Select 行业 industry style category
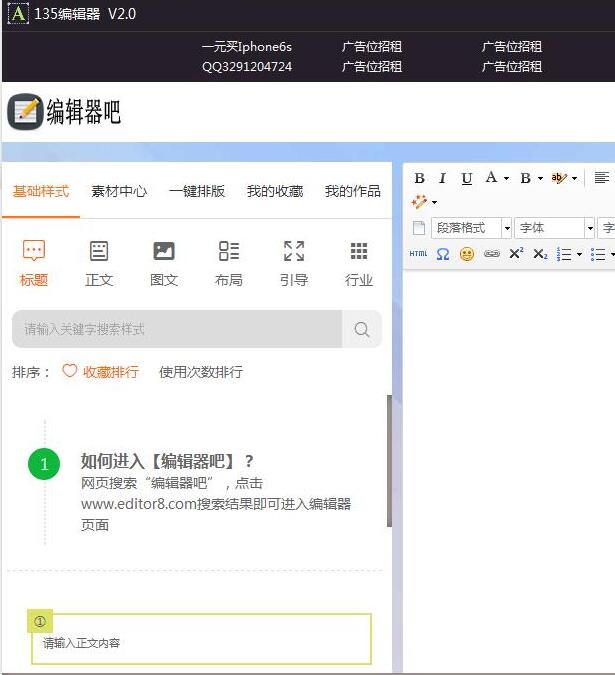Image resolution: width=615 pixels, height=675 pixels. (x=359, y=263)
